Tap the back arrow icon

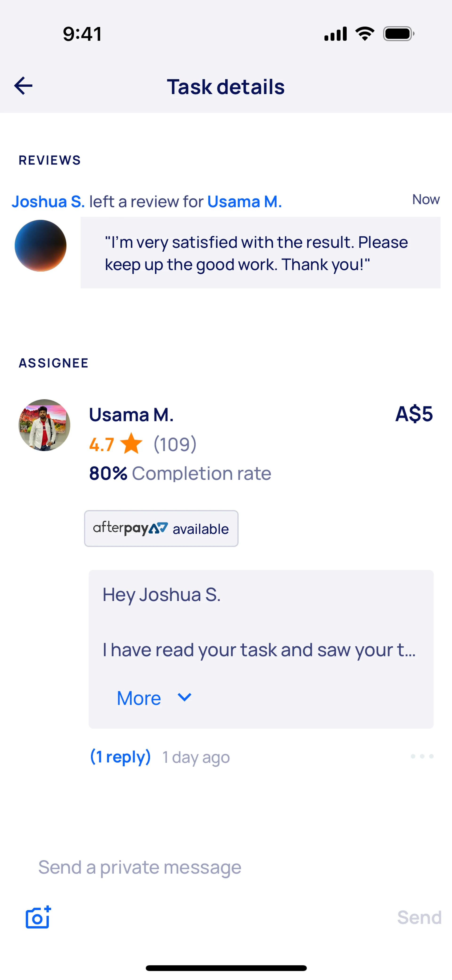click(x=23, y=86)
